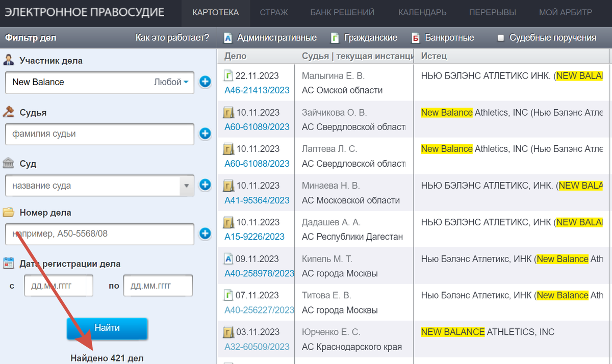Add another judge with plus icon
The height and width of the screenshot is (364, 612).
[205, 134]
